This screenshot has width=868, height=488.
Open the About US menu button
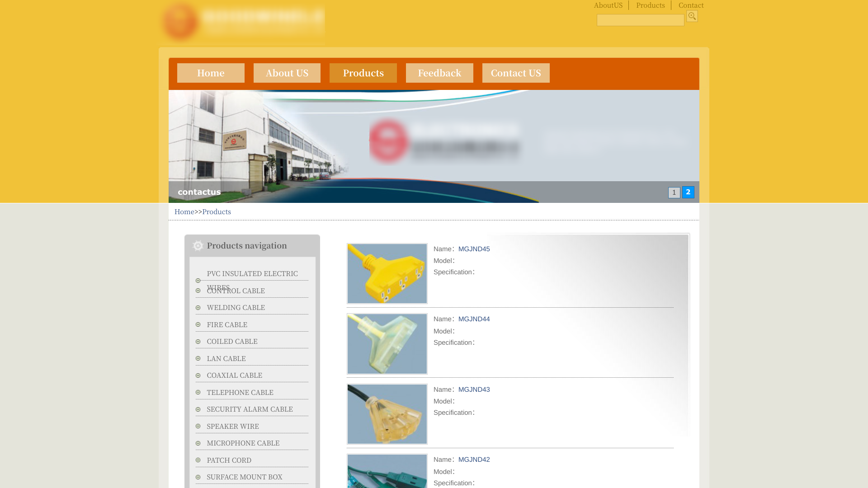[287, 73]
